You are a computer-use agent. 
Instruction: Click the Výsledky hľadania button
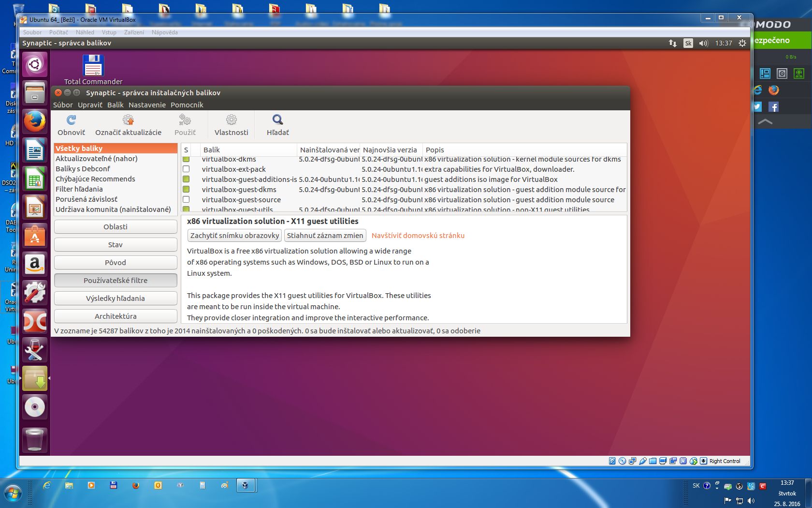tap(116, 298)
